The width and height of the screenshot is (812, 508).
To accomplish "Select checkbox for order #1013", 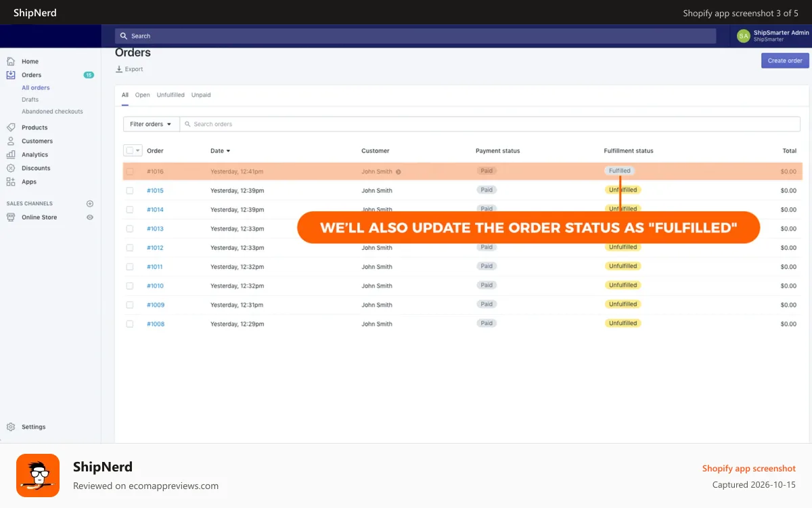I will click(129, 228).
